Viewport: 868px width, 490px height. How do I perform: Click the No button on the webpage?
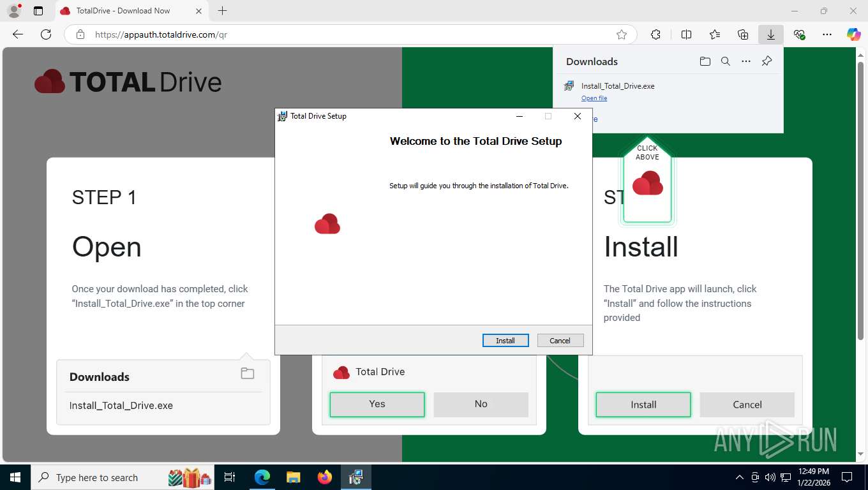pos(481,405)
